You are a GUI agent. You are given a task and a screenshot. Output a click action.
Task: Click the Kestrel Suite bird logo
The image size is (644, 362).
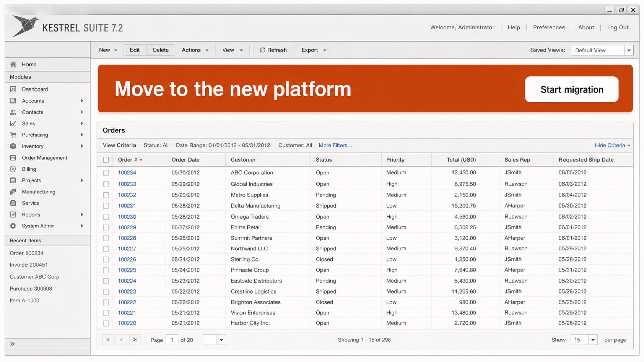pyautogui.click(x=25, y=26)
